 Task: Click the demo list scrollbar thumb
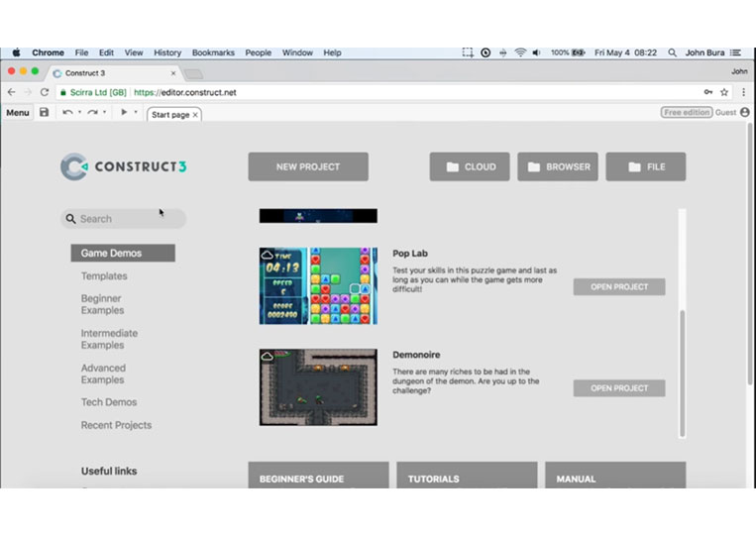point(683,374)
